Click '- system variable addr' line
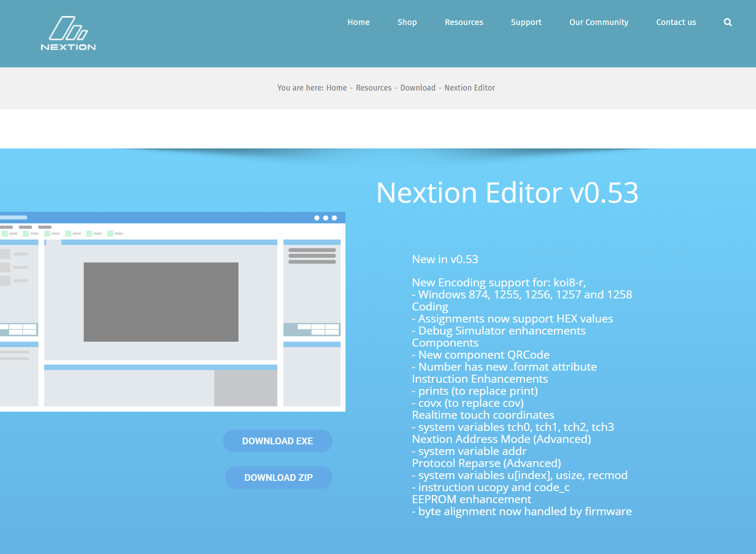Image resolution: width=756 pixels, height=554 pixels. point(469,451)
